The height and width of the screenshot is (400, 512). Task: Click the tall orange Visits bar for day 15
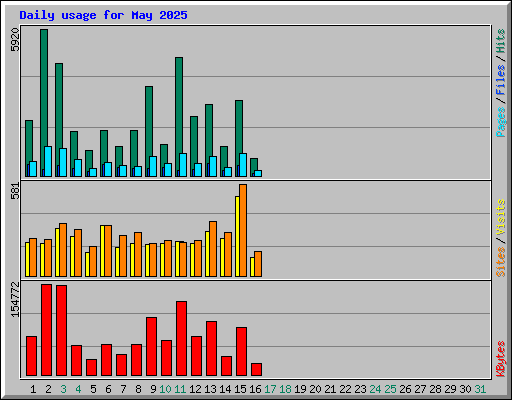click(243, 230)
